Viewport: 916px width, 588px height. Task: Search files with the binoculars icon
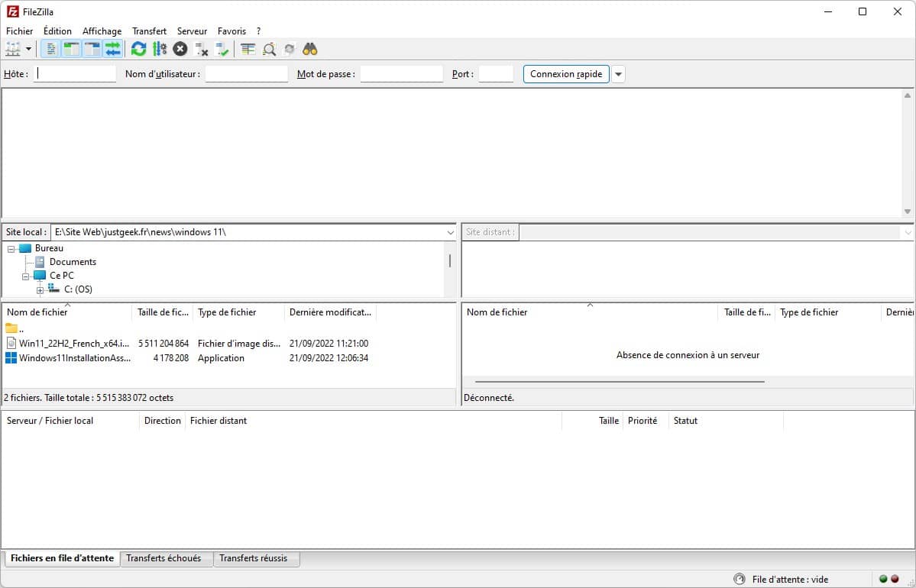(310, 49)
